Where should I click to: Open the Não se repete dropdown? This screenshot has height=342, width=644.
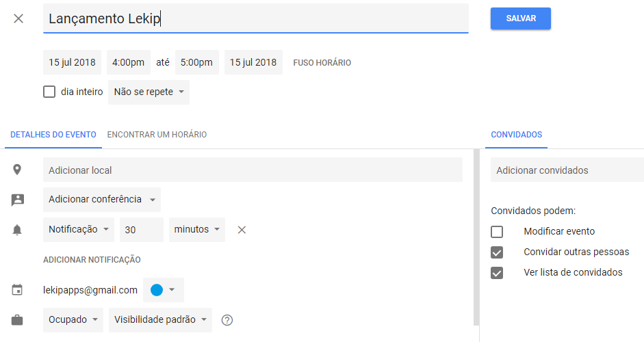coord(149,92)
